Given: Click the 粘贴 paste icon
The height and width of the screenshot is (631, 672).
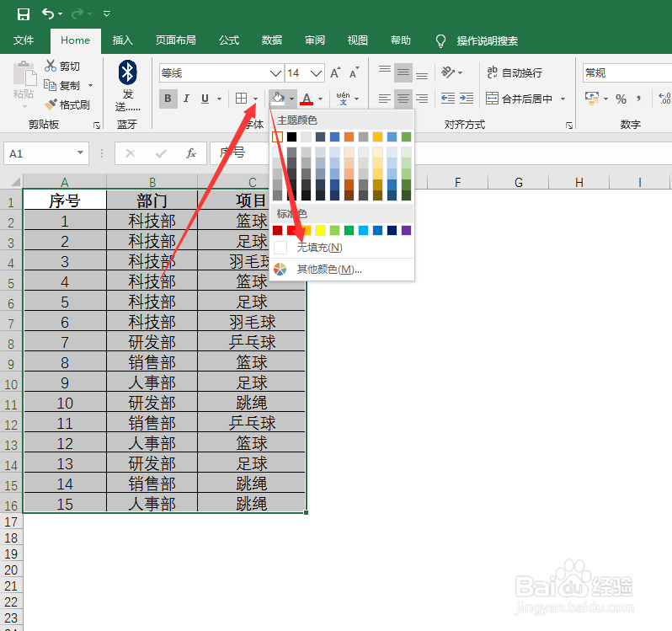Looking at the screenshot, I should coord(24,75).
